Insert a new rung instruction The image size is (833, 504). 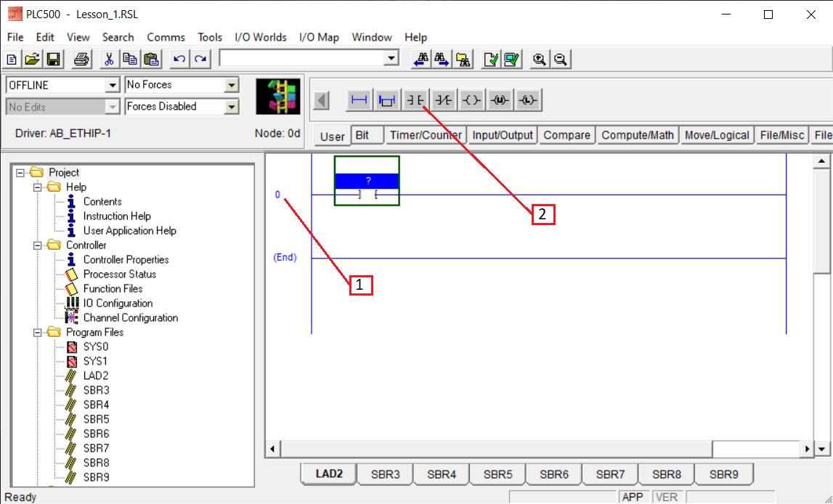point(359,99)
